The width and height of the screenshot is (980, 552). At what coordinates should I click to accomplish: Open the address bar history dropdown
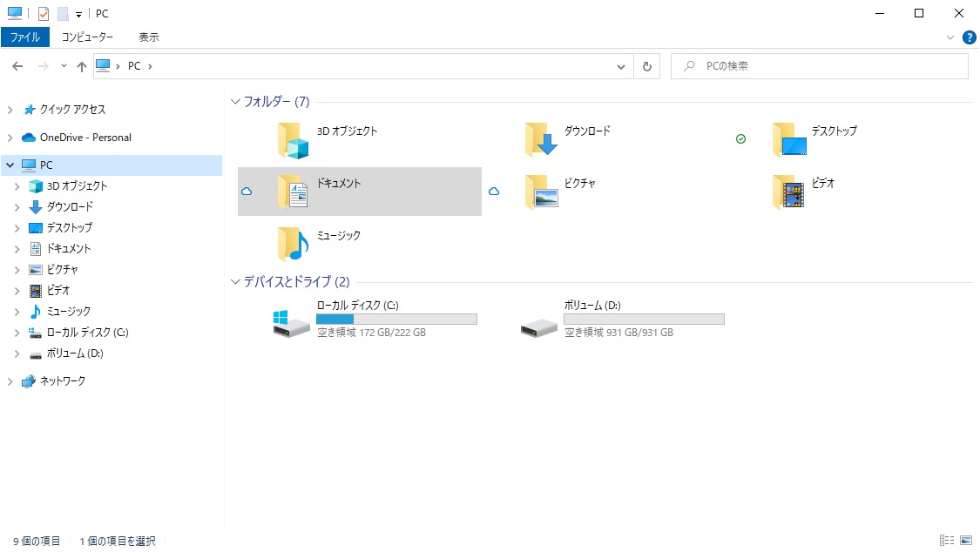(620, 65)
